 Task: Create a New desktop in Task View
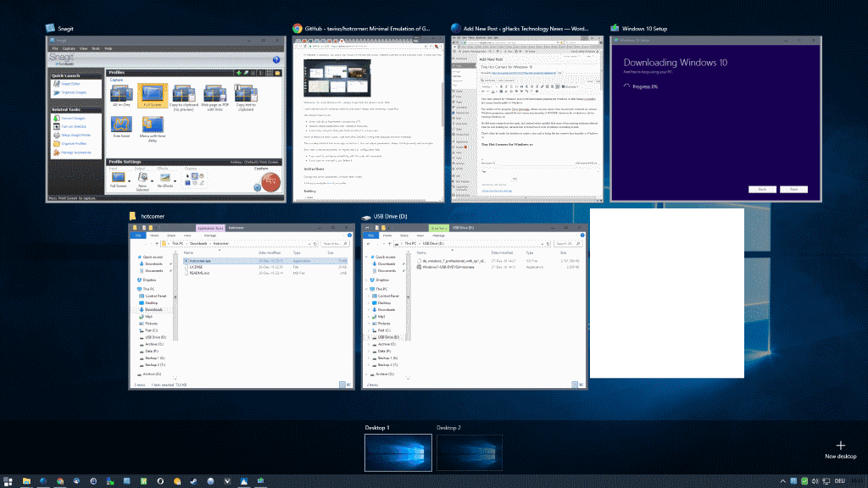click(839, 449)
